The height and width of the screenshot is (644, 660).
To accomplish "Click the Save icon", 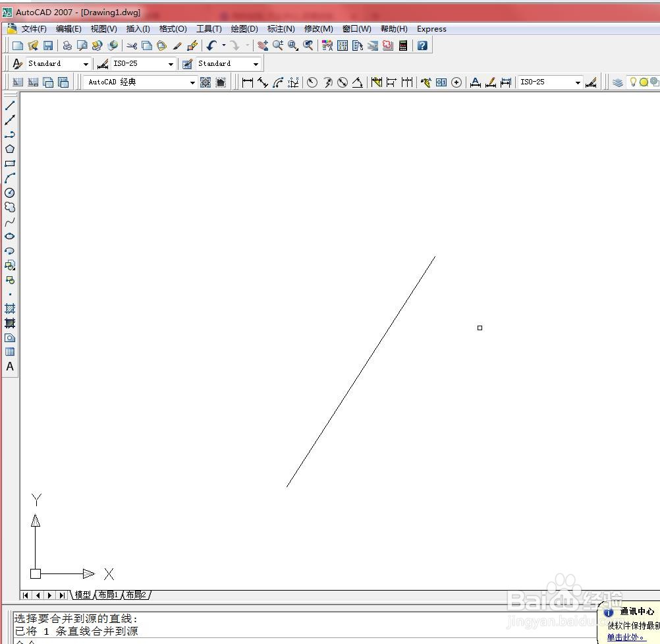I will pos(48,45).
